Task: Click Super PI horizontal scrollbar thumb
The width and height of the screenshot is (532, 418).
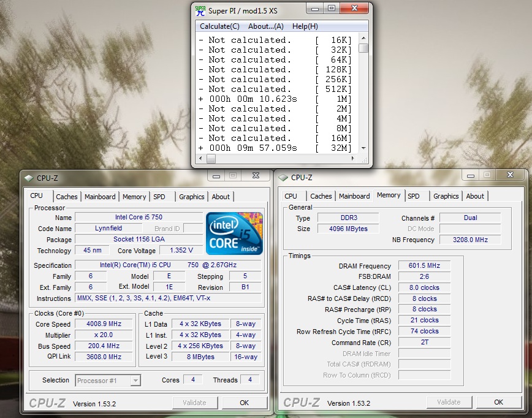Action: [x=211, y=159]
